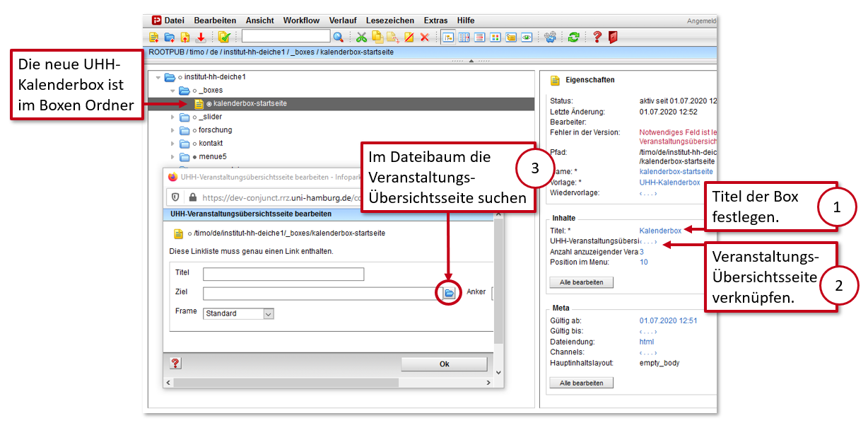868x440 pixels.
Task: Select the thumbnail grid view icon
Action: click(495, 37)
